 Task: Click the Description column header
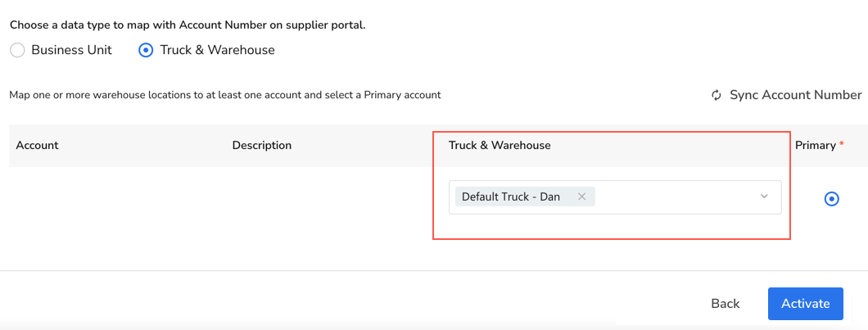(x=261, y=145)
